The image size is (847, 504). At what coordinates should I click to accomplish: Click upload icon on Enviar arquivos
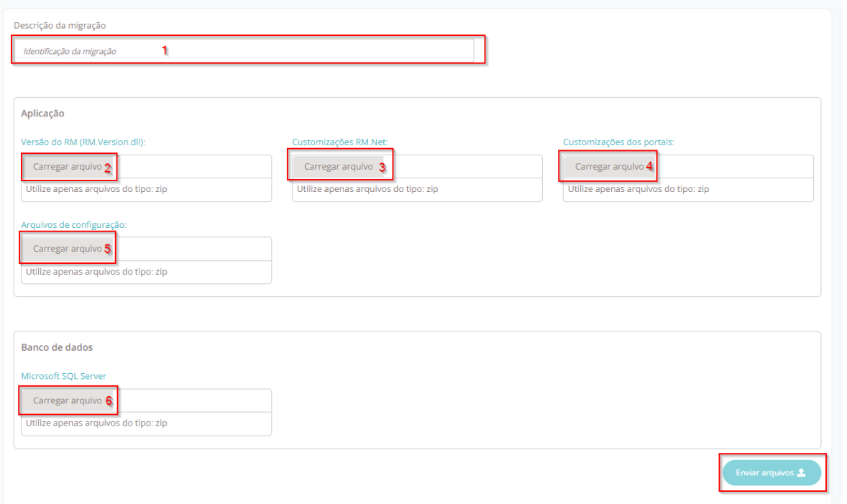coord(802,472)
